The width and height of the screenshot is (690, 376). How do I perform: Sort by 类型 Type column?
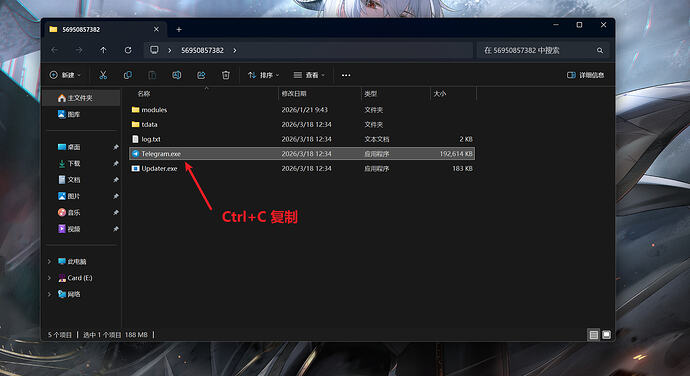(x=371, y=94)
